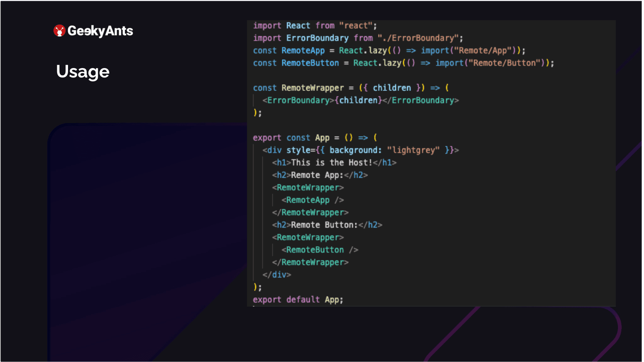Viewport: 644px width, 362px height.
Task: Select the RemoteButton self-closing tag
Action: click(x=320, y=249)
